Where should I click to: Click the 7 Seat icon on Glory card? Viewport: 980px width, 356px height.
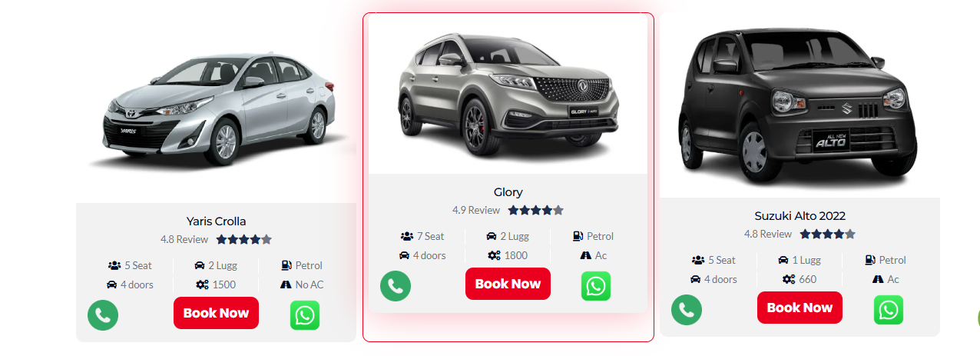coord(407,236)
